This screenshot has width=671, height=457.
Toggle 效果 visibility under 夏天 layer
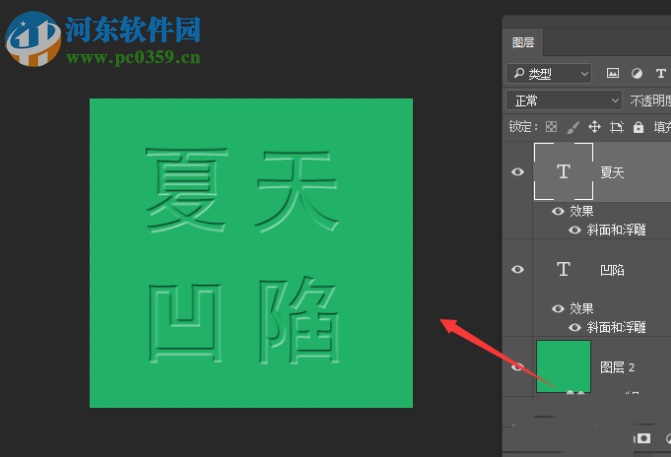(x=558, y=211)
